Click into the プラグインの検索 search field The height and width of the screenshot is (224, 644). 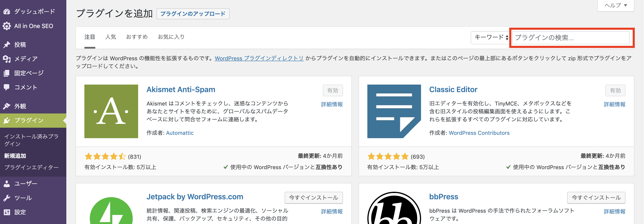(571, 38)
